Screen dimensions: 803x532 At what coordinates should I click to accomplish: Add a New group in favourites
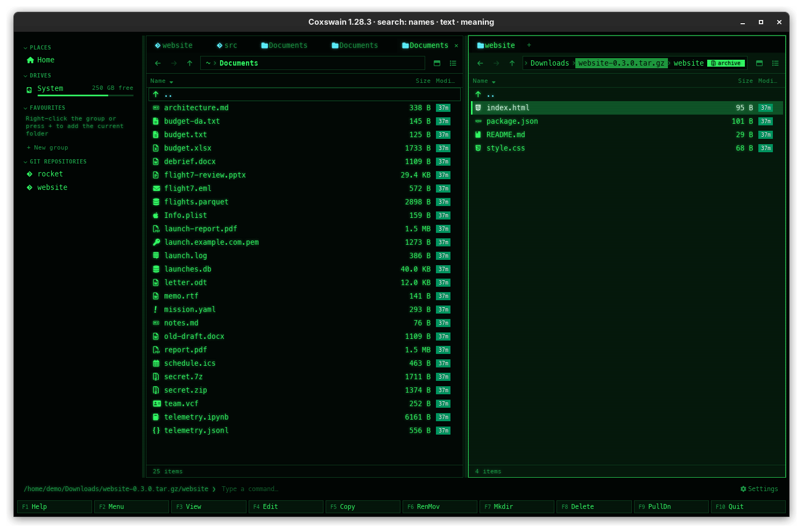point(48,148)
